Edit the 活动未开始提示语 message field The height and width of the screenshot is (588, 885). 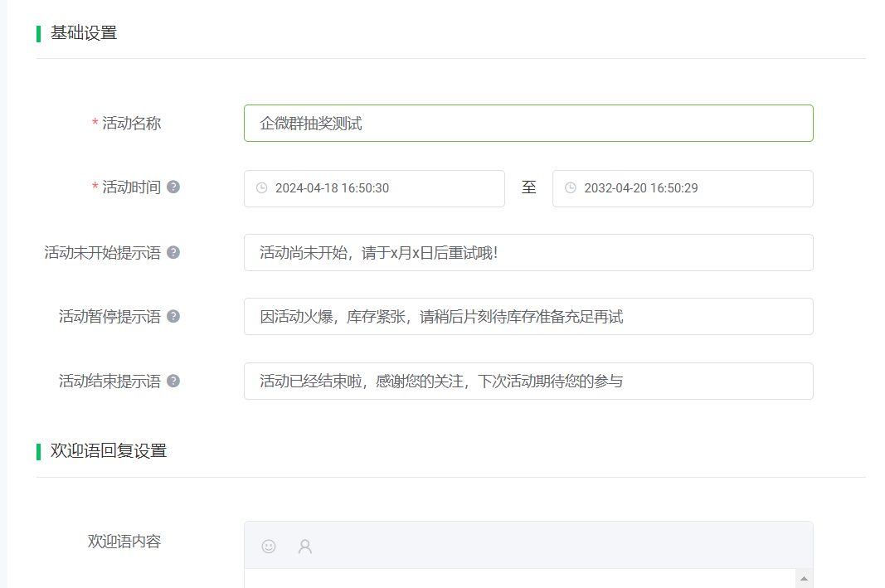[528, 252]
